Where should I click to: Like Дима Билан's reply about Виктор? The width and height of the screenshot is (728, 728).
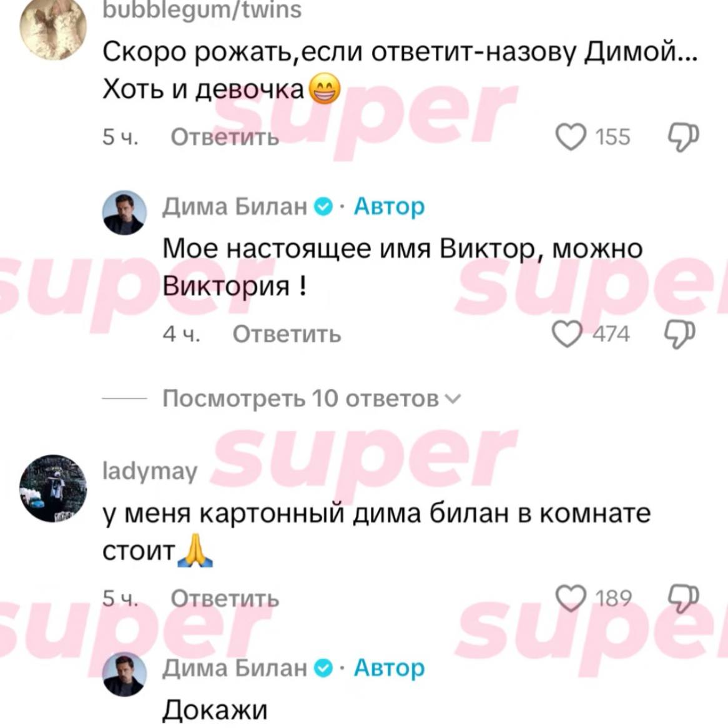point(567,334)
